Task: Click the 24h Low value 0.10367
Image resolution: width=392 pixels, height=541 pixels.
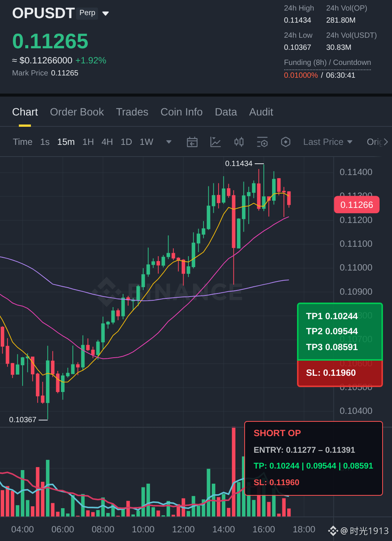Action: click(297, 48)
